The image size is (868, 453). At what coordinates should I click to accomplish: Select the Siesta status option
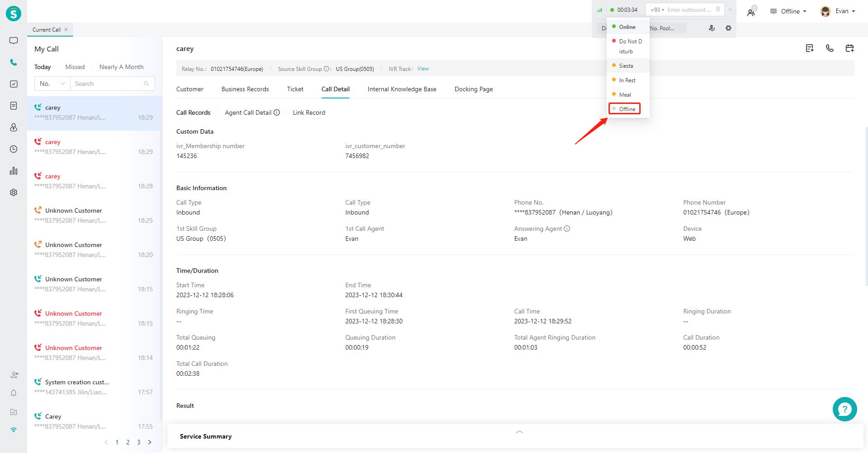[628, 65]
